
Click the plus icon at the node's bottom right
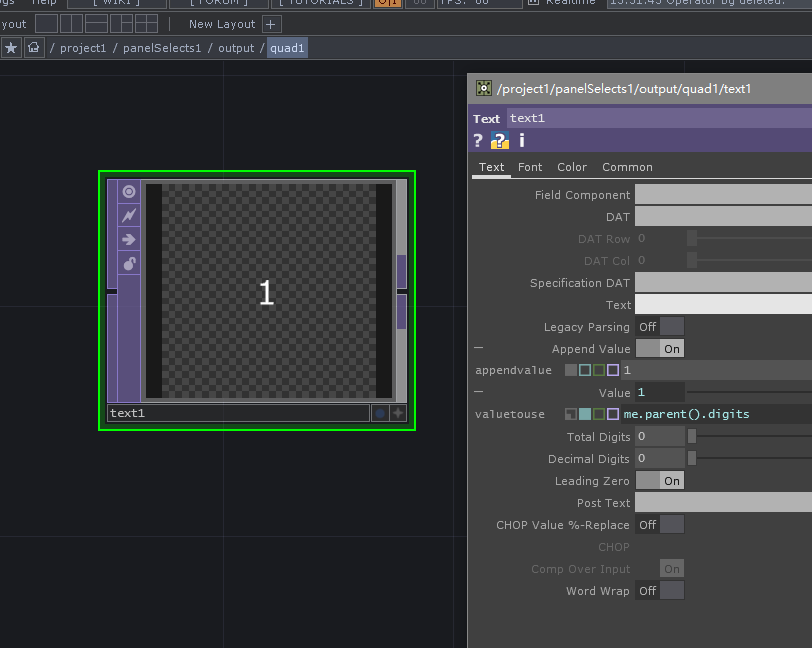click(398, 412)
